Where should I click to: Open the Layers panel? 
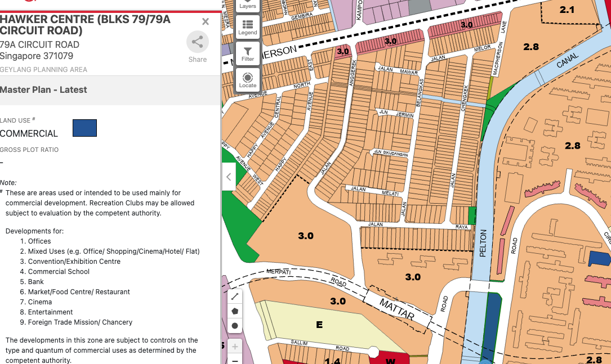pyautogui.click(x=247, y=5)
